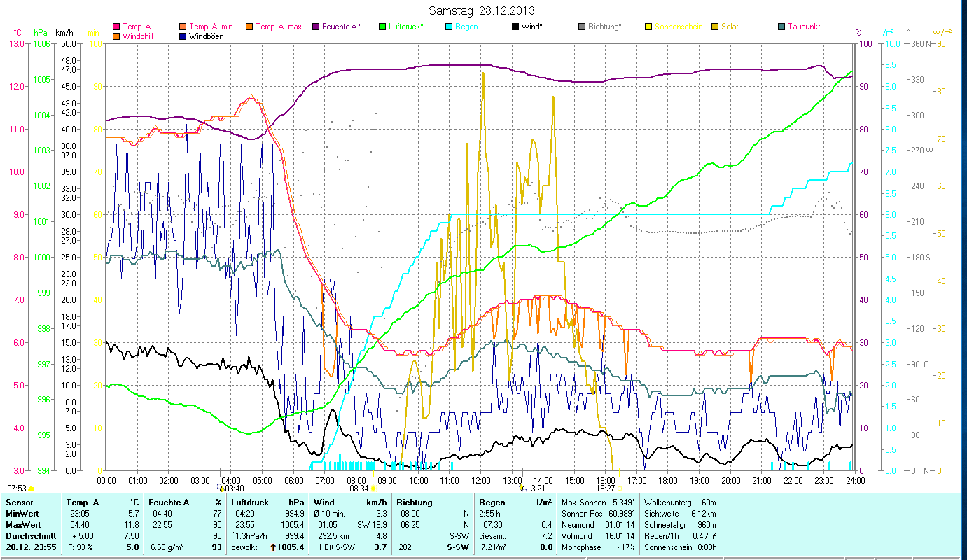Pick the yellow Sonnenschein legend swatch
Image resolution: width=967 pixels, height=560 pixels.
pos(649,27)
